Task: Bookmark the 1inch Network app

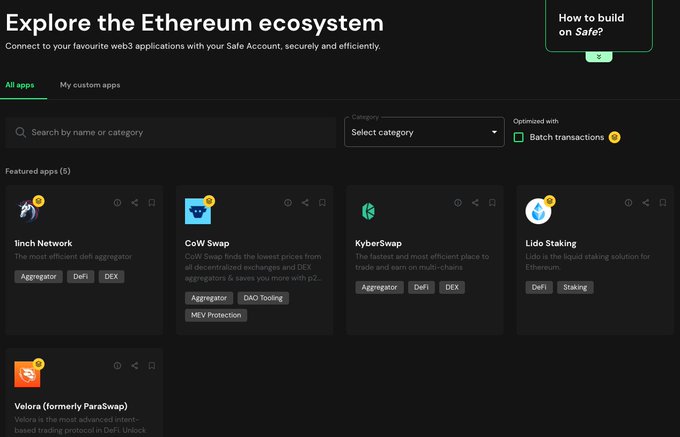Action: [x=152, y=202]
